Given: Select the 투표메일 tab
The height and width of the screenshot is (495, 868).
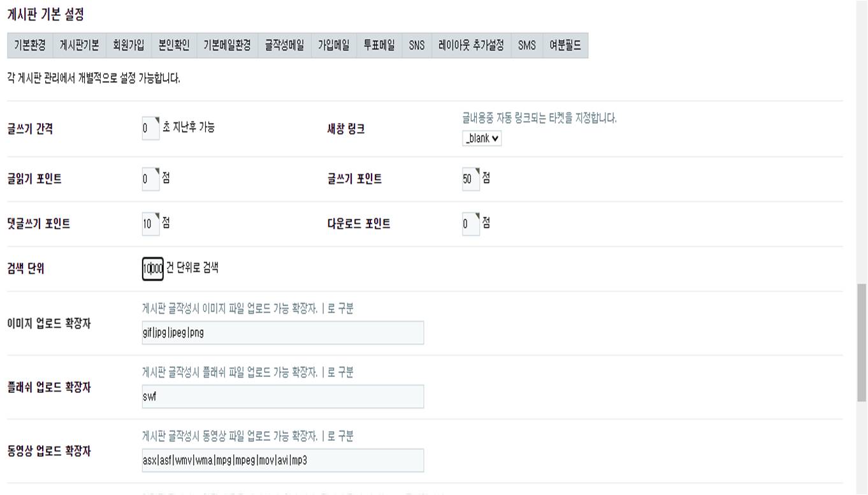Looking at the screenshot, I should click(x=379, y=45).
